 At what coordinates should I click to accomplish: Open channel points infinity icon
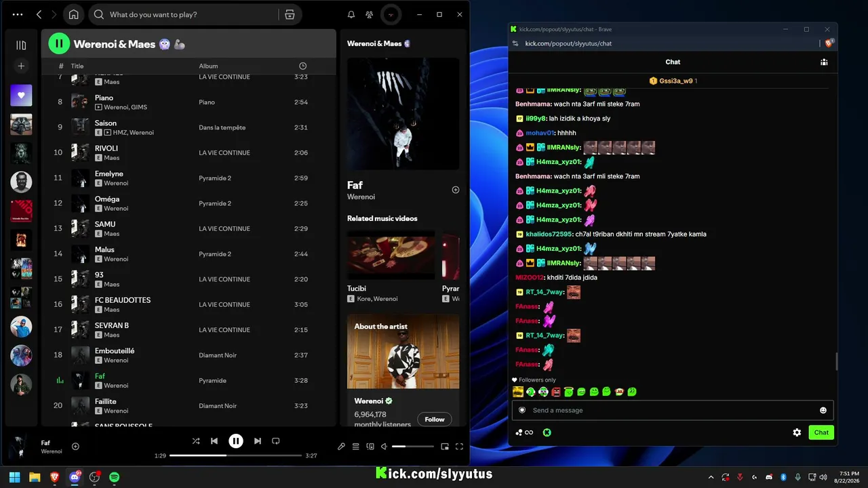click(x=524, y=432)
